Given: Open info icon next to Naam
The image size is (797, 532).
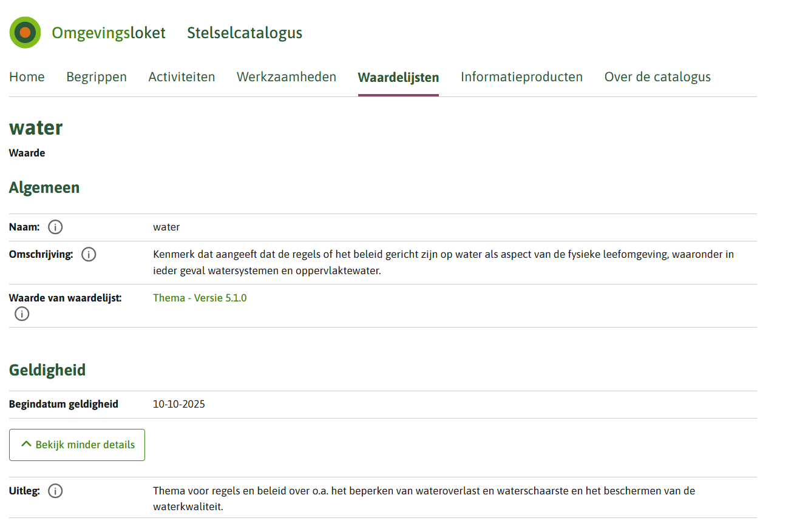Looking at the screenshot, I should [55, 227].
